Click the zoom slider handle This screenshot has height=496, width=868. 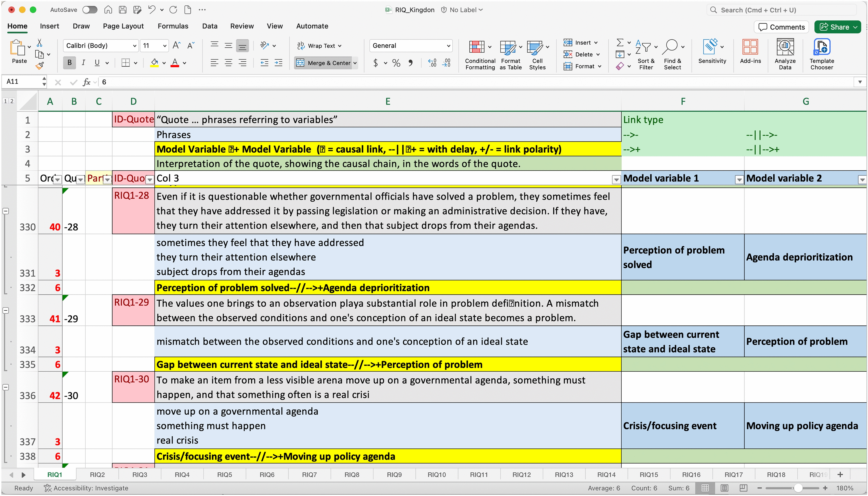click(798, 488)
